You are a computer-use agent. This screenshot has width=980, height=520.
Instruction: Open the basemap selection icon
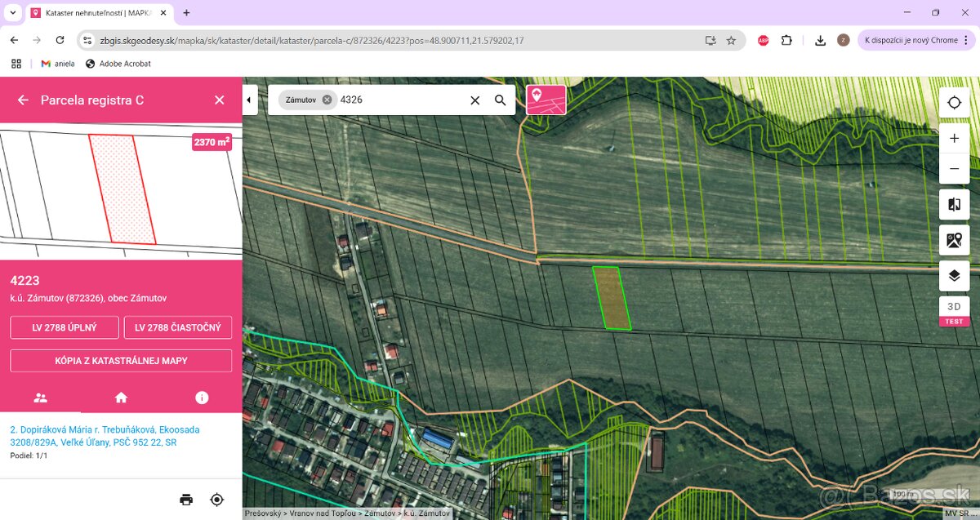pos(954,240)
